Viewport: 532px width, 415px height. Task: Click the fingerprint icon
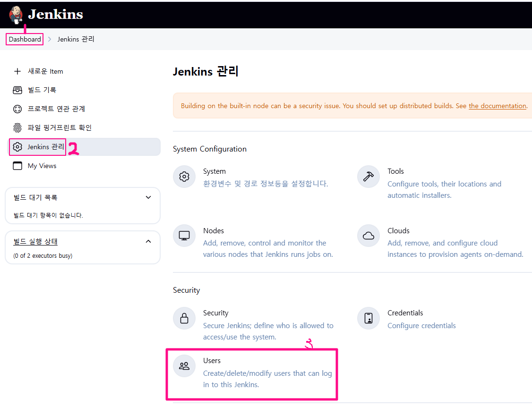(17, 128)
